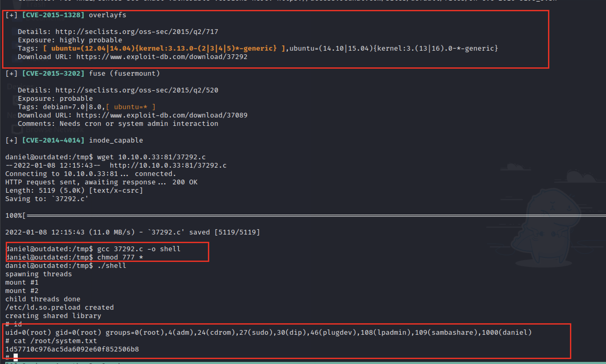
Task: Click the [+] marker before overlayfs entry
Action: point(11,15)
